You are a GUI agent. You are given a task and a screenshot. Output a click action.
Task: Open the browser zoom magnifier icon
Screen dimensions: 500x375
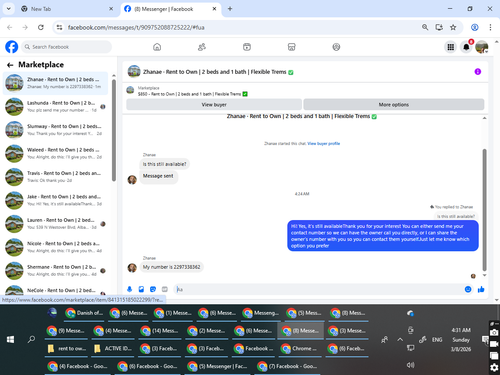tap(425, 27)
